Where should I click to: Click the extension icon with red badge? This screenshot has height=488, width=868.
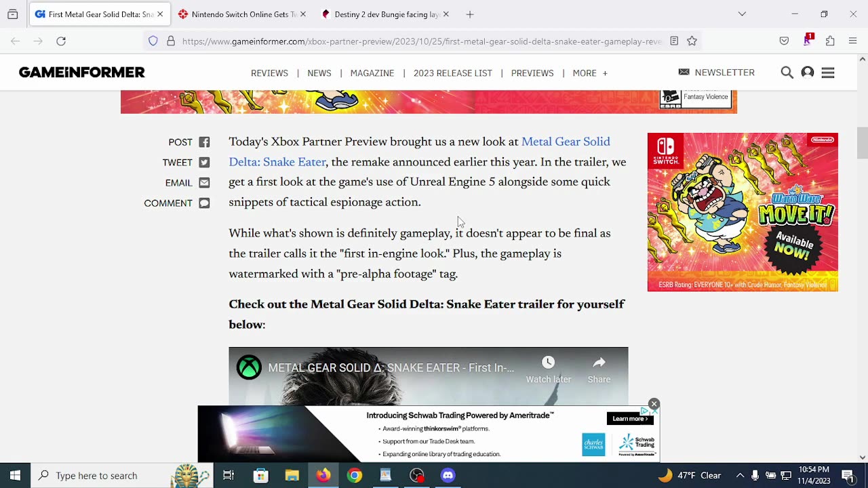pyautogui.click(x=807, y=41)
